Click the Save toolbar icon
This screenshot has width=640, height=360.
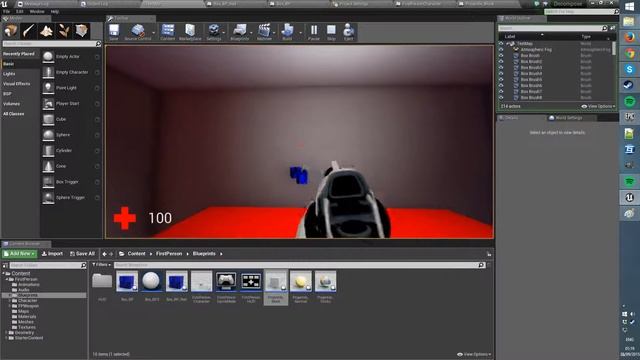[114, 32]
